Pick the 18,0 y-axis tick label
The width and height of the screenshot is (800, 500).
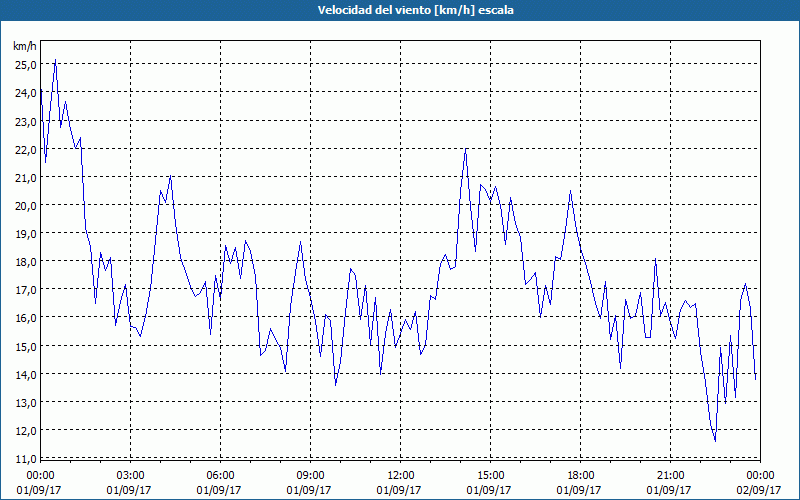(26, 262)
